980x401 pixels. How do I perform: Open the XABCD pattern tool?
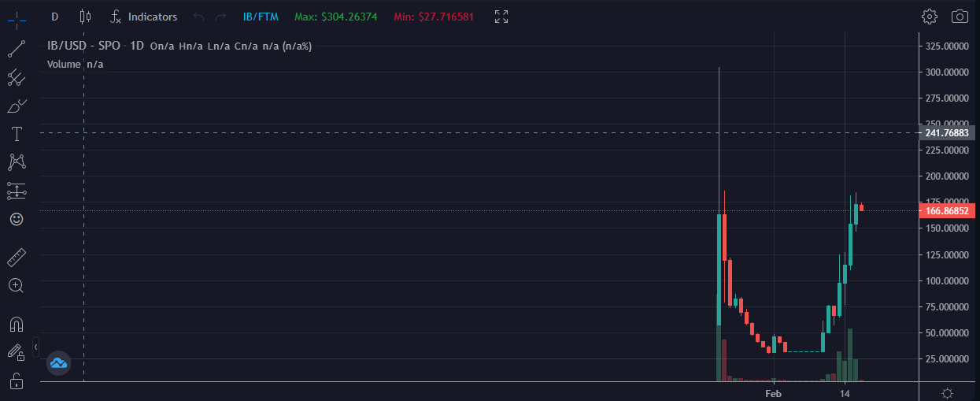[x=17, y=162]
